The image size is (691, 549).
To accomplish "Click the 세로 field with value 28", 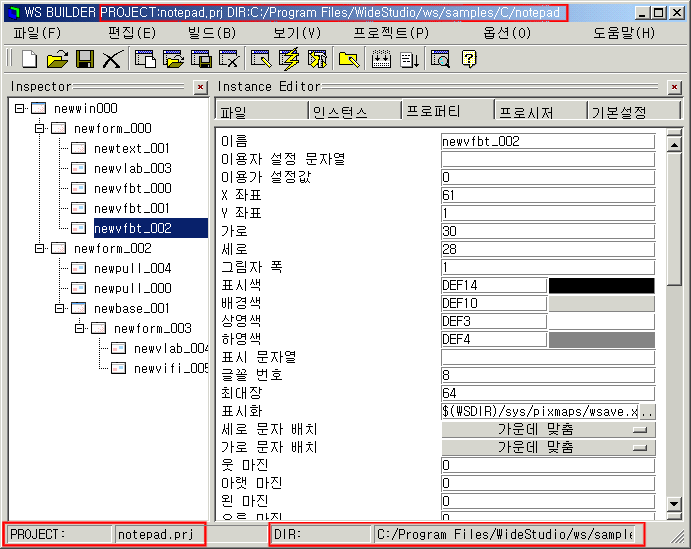I will 548,249.
